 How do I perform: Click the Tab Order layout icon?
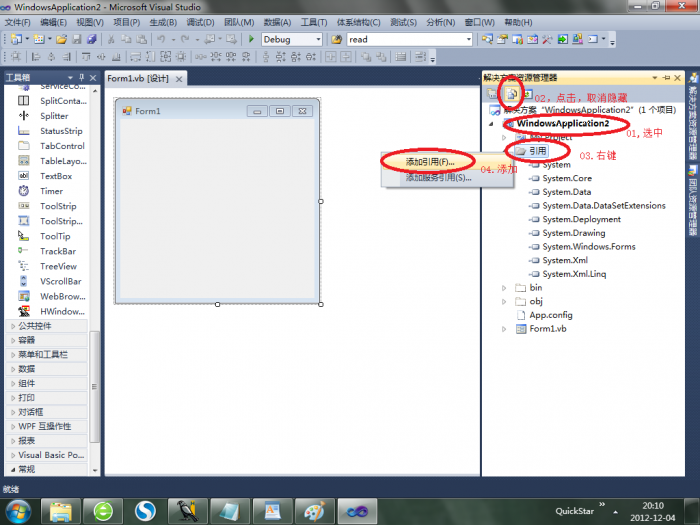click(421, 57)
